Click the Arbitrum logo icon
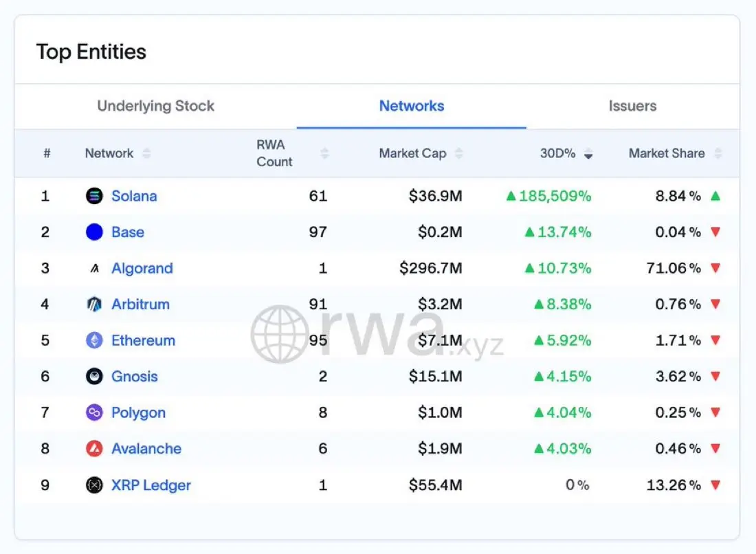This screenshot has height=554, width=756. pyautogui.click(x=94, y=304)
